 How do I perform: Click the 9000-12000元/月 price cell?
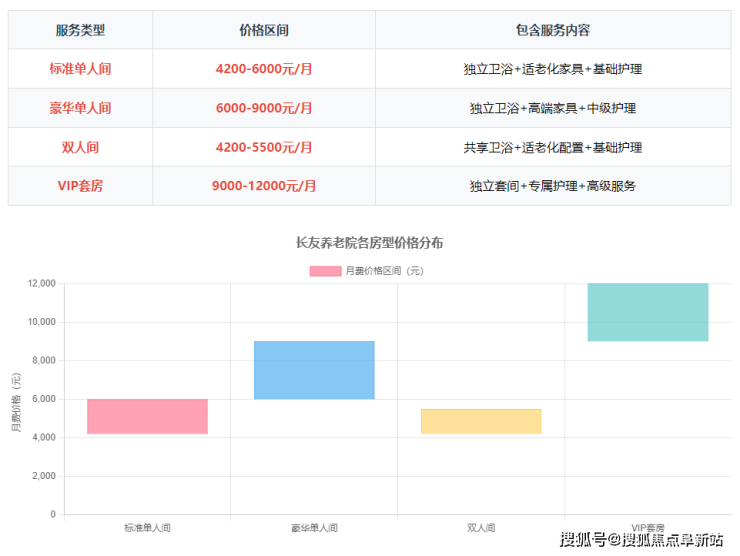[x=264, y=185]
